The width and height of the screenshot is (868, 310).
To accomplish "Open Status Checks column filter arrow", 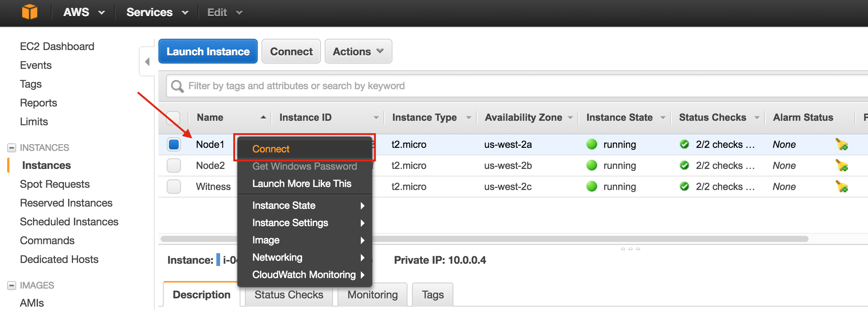I will click(x=757, y=118).
